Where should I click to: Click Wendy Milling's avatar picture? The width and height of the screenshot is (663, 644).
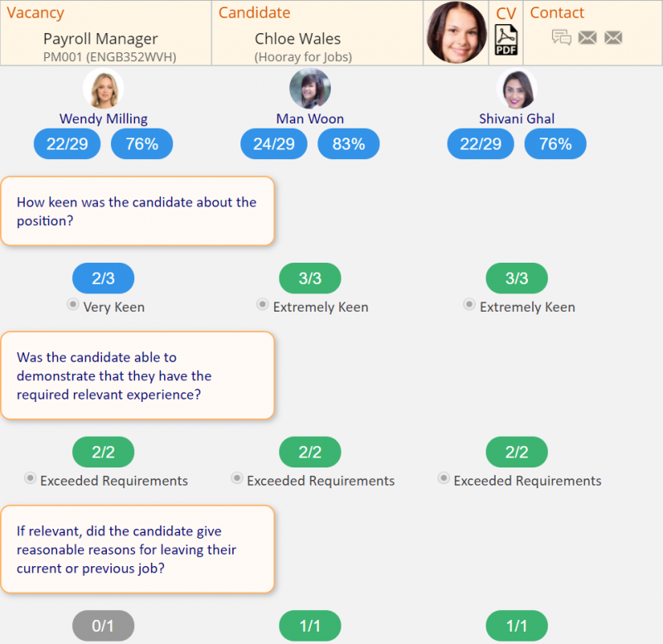pos(104,90)
